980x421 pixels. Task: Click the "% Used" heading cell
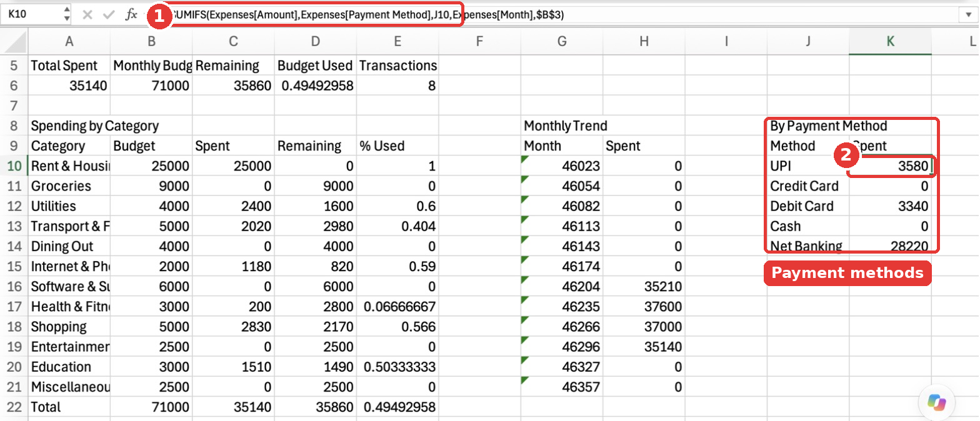point(397,146)
